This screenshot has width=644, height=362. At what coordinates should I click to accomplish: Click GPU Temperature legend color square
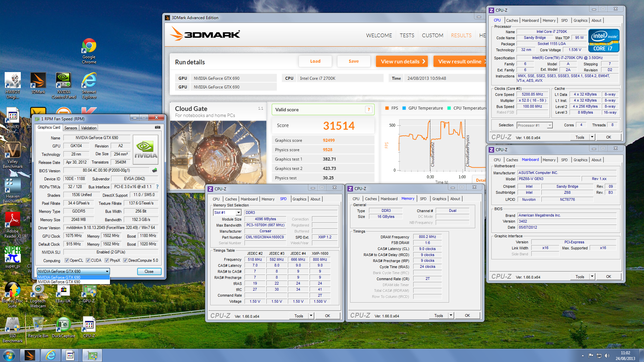[404, 108]
